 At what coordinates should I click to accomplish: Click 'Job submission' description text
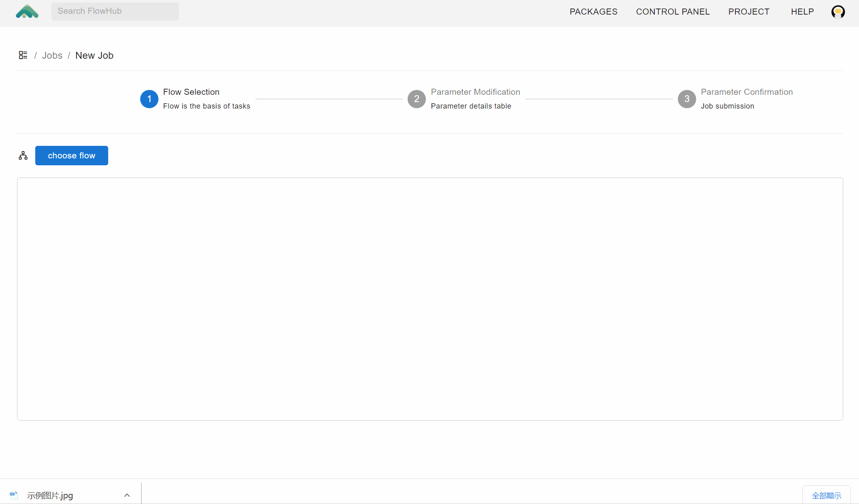(x=727, y=106)
